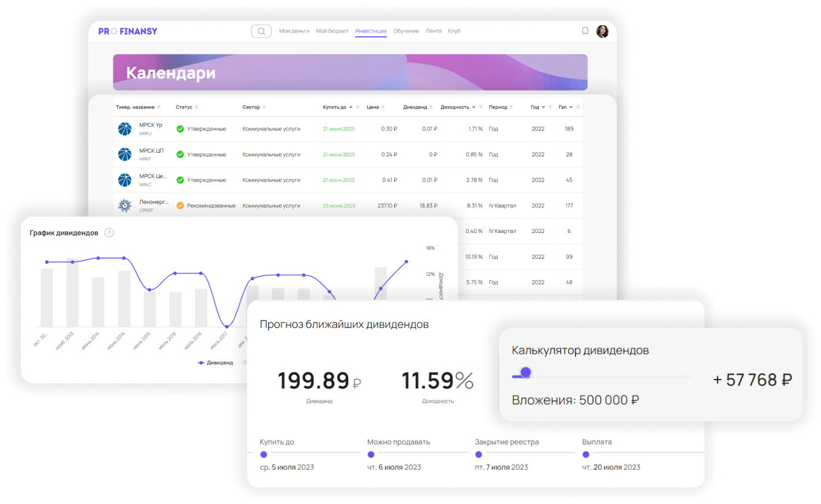The height and width of the screenshot is (504, 821).
Task: Open the Ленэнерг... stock name
Action: [x=154, y=202]
